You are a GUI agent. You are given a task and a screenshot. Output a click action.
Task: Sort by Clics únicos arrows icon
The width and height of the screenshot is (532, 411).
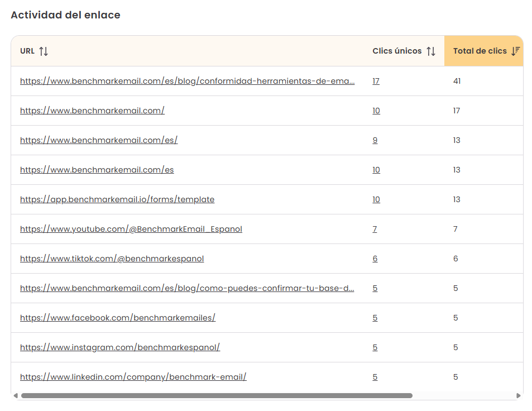[x=431, y=51]
